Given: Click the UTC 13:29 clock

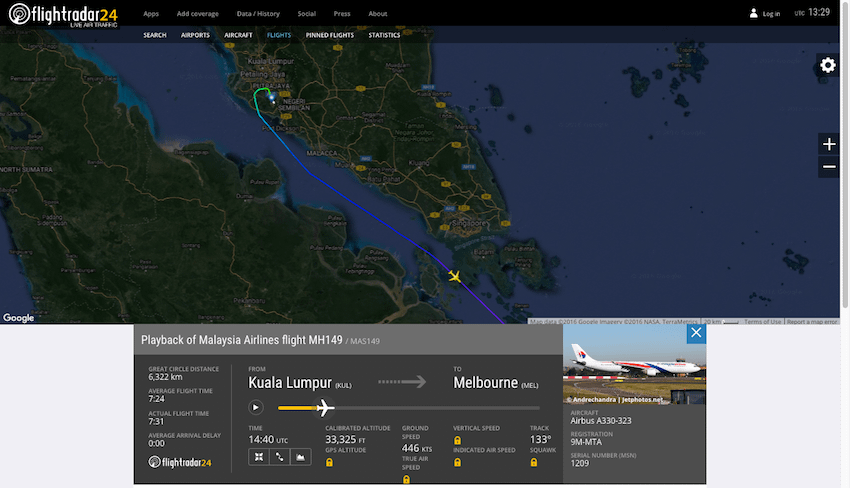Looking at the screenshot, I should point(812,12).
